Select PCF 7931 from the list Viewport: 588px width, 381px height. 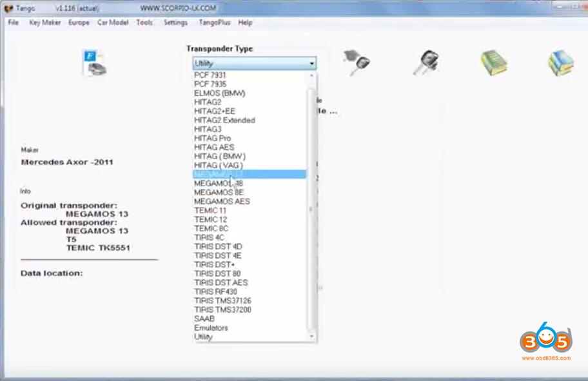pos(250,75)
